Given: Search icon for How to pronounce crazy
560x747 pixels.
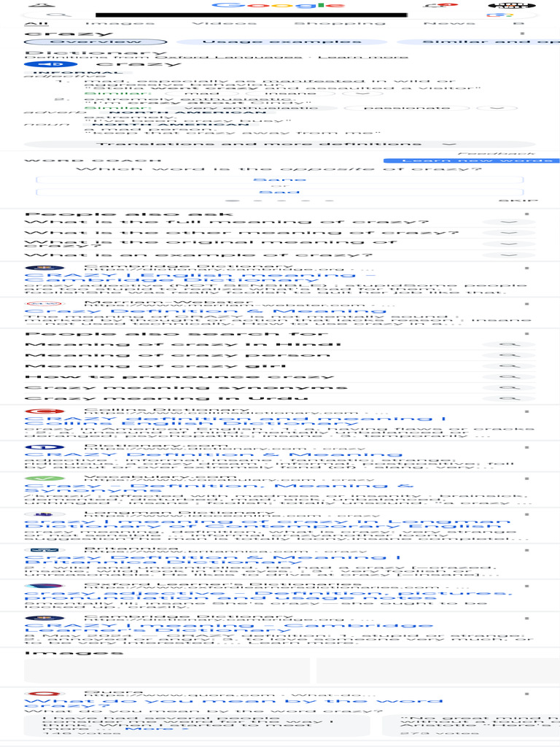Looking at the screenshot, I should (508, 377).
